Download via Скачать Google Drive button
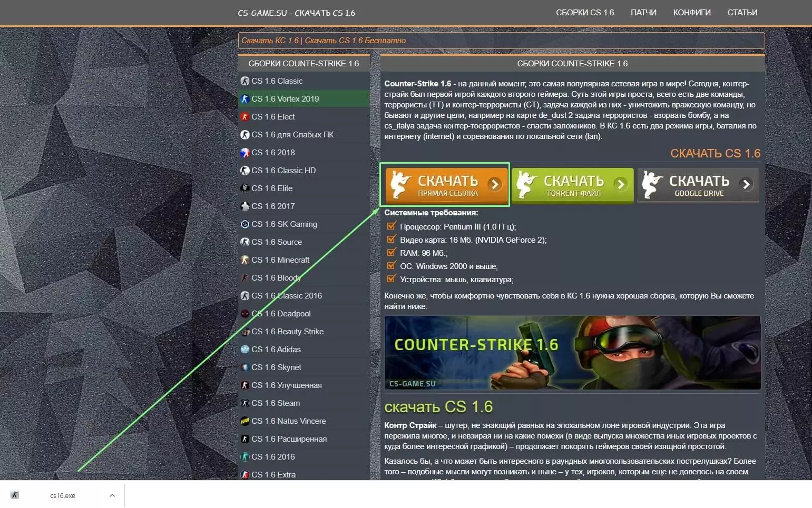 pos(698,185)
